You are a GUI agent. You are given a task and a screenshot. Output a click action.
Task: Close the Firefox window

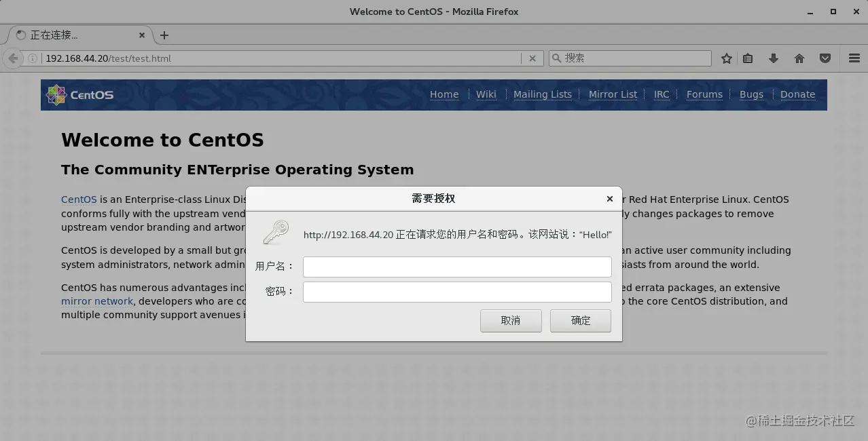point(855,12)
